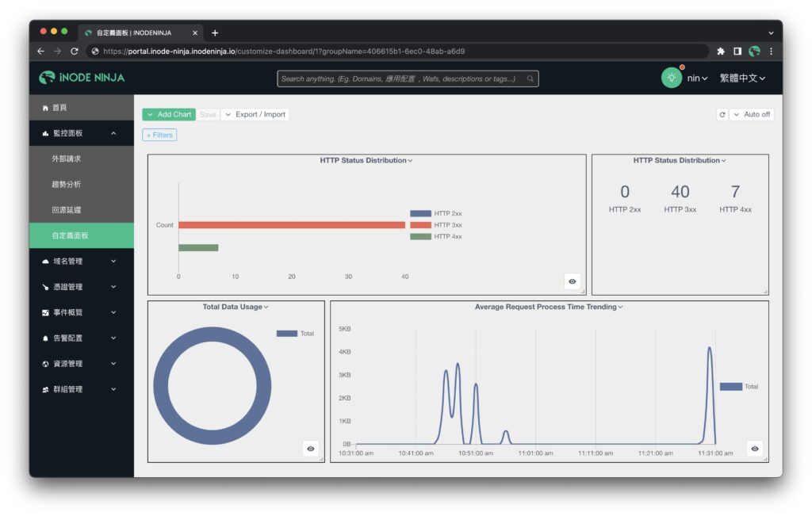Close the INODENINJA browser tab

click(195, 32)
